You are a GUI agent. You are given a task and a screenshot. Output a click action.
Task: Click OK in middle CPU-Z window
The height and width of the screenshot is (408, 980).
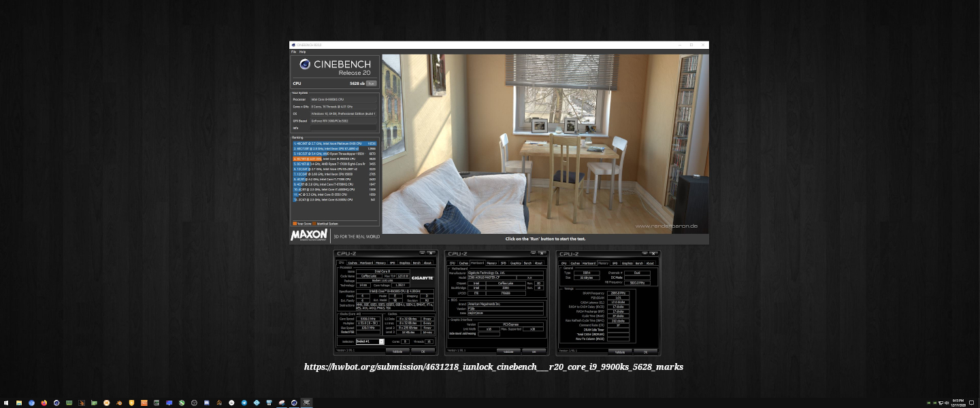click(x=534, y=352)
